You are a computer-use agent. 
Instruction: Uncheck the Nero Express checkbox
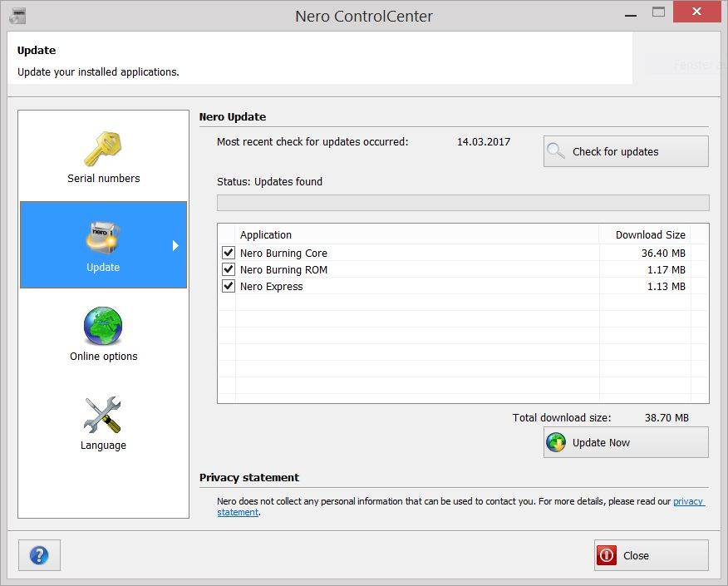tap(228, 286)
